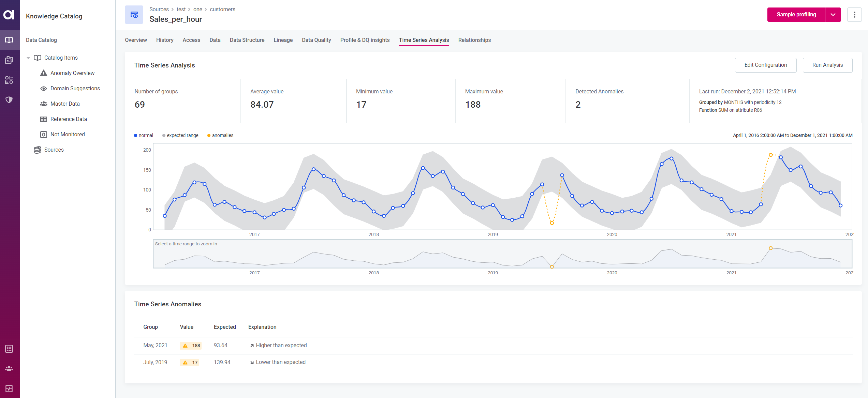This screenshot has width=868, height=398.
Task: Open Anomaly Overview in the catalog tree
Action: pyautogui.click(x=72, y=73)
